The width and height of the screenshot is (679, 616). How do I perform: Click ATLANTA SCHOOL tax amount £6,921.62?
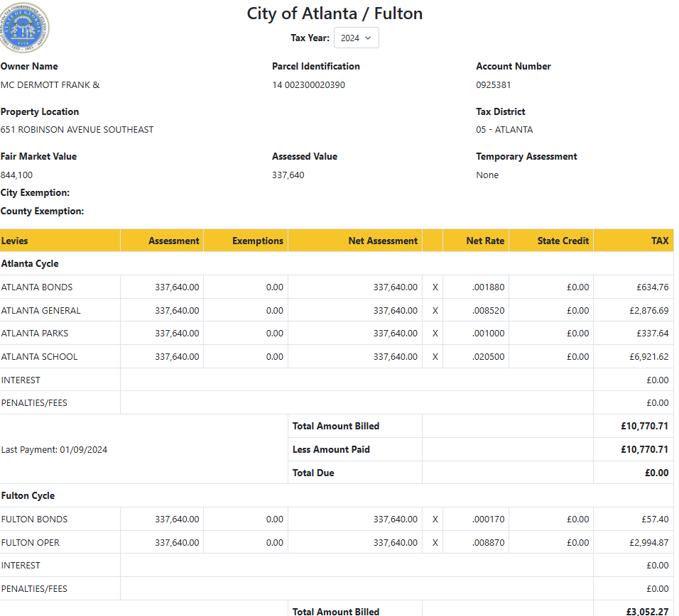pos(648,357)
